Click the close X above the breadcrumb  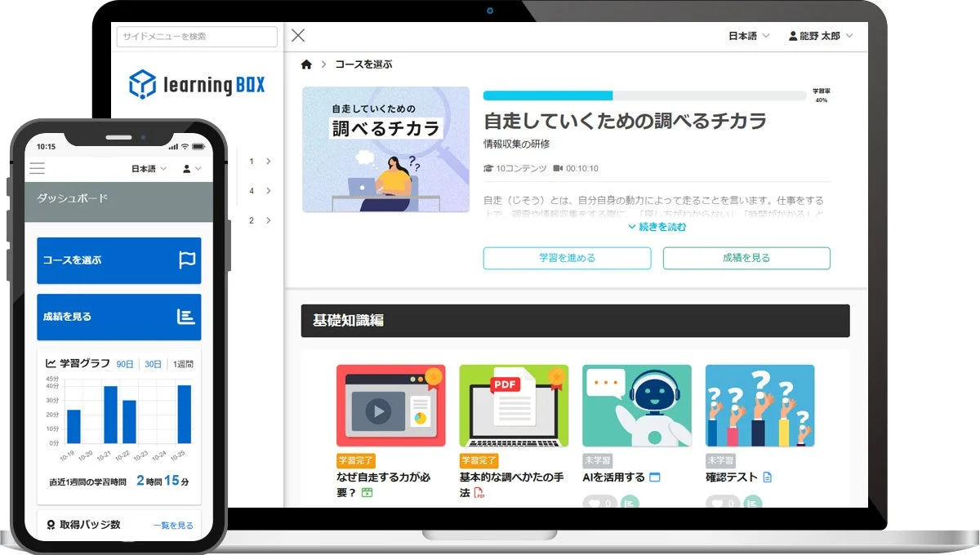tap(297, 35)
